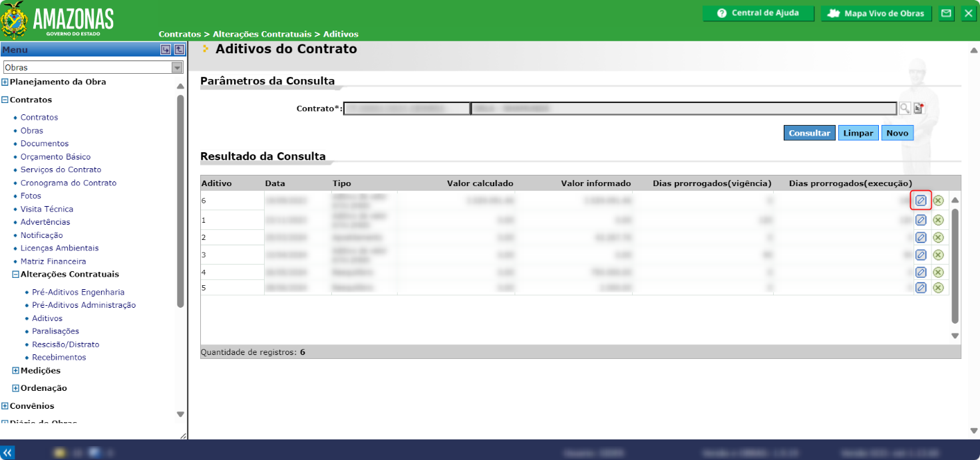The image size is (980, 460).
Task: Create a Novo aditivo
Action: 898,133
